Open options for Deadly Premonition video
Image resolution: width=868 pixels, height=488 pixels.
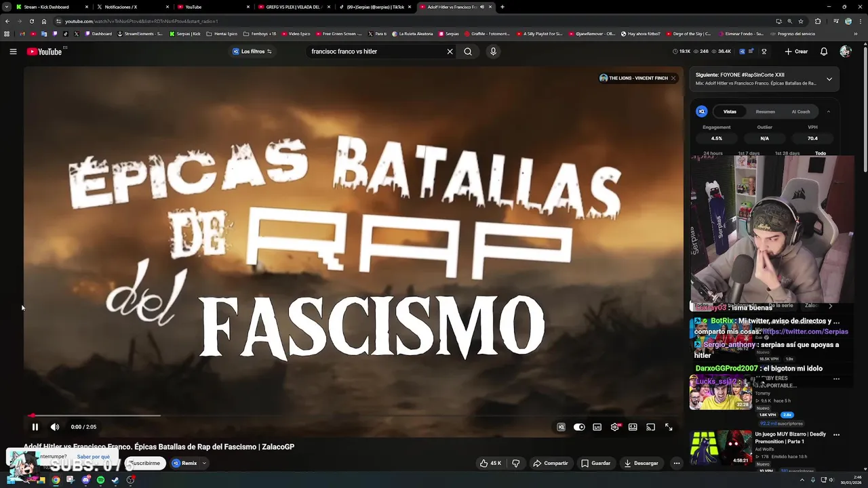(836, 434)
